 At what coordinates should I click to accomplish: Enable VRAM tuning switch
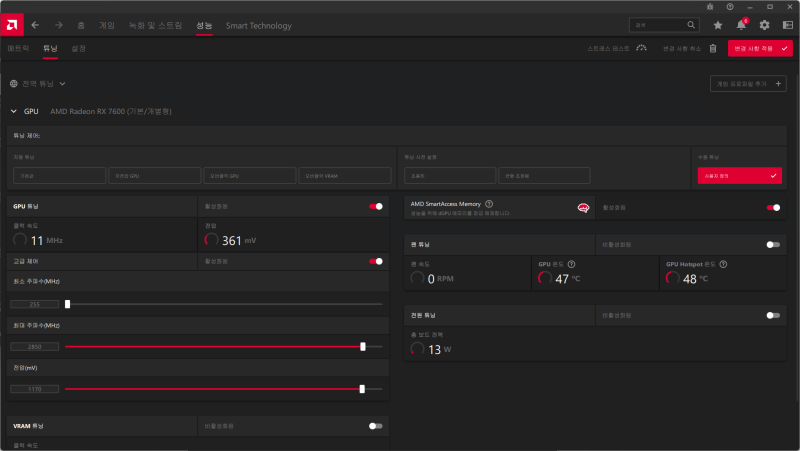(376, 426)
